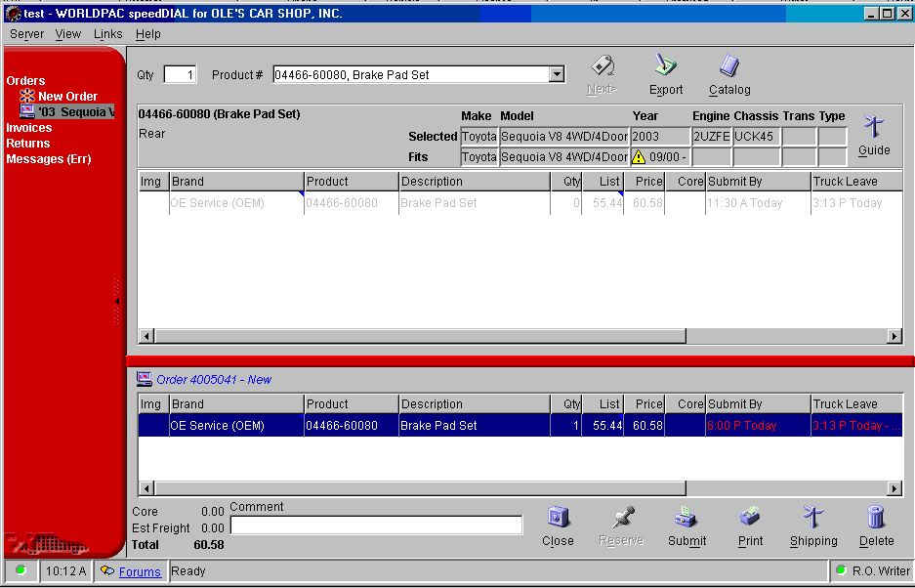
Task: Open the View menu
Action: [x=68, y=34]
